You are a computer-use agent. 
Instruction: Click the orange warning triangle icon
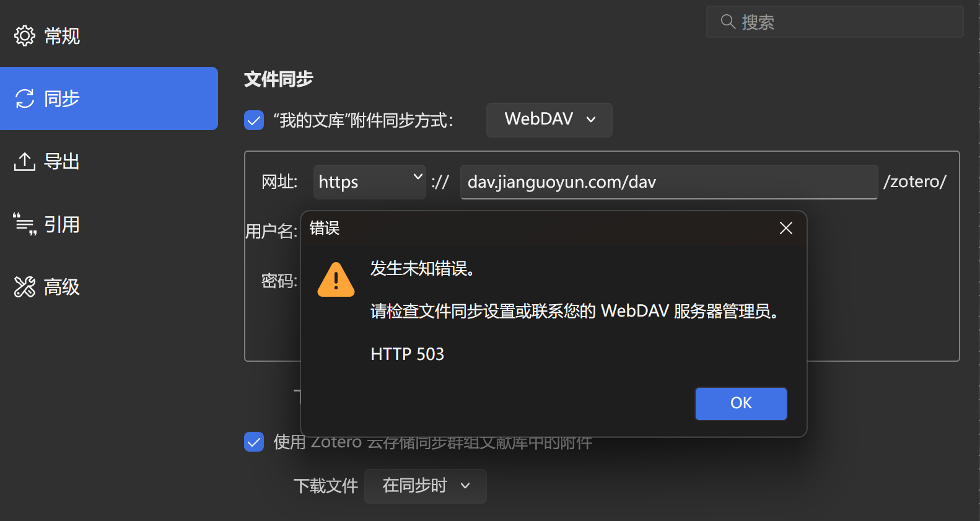[336, 280]
